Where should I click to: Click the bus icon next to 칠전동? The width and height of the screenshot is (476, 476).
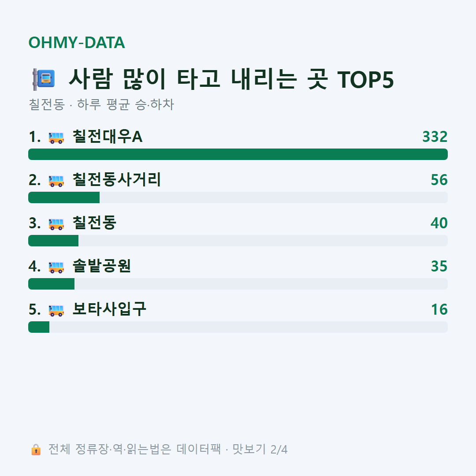pyautogui.click(x=56, y=224)
